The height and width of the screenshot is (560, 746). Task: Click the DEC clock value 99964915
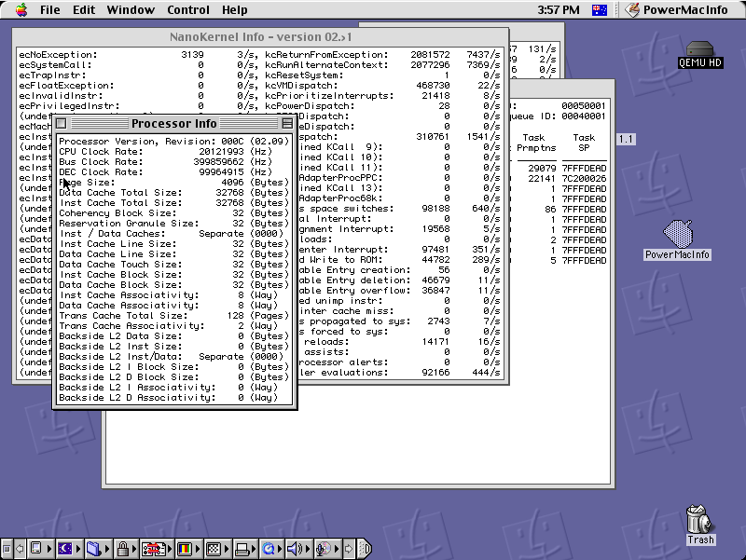[x=221, y=172]
